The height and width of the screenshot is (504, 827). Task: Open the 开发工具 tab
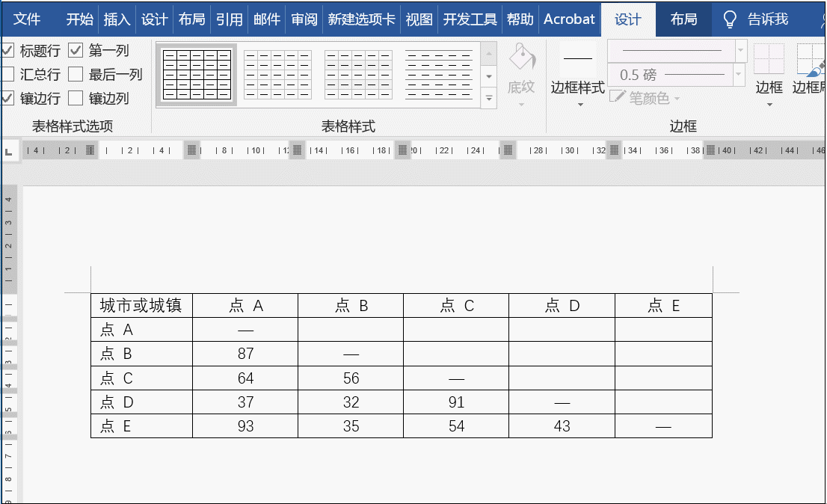(470, 19)
